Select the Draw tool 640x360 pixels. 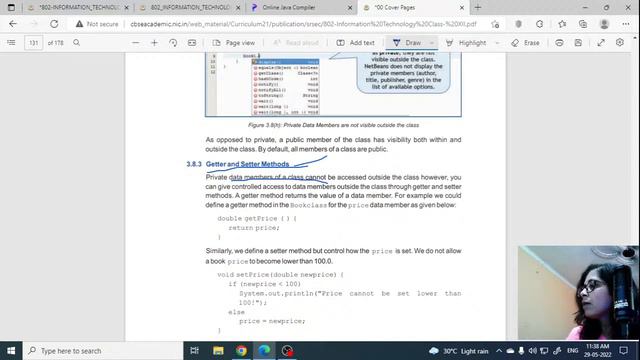coord(407,42)
